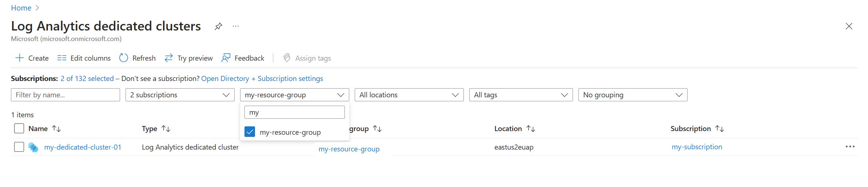The height and width of the screenshot is (187, 868).
Task: Open the Feedback icon
Action: (226, 58)
